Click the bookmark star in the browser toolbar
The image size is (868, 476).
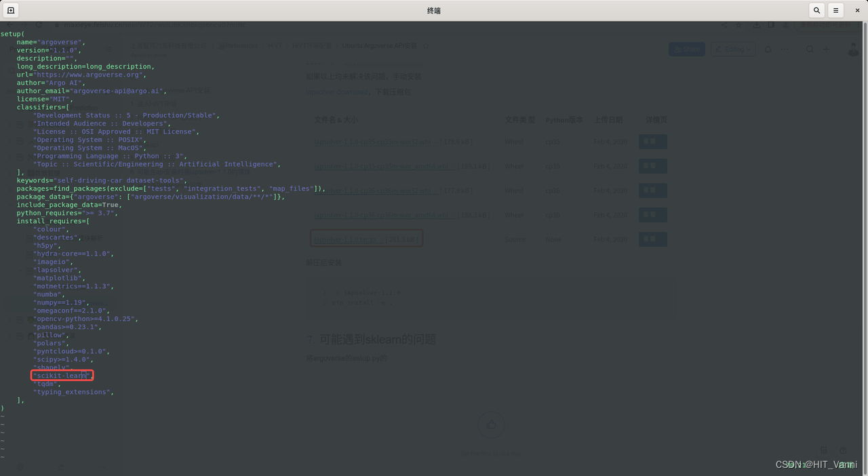[x=738, y=25]
